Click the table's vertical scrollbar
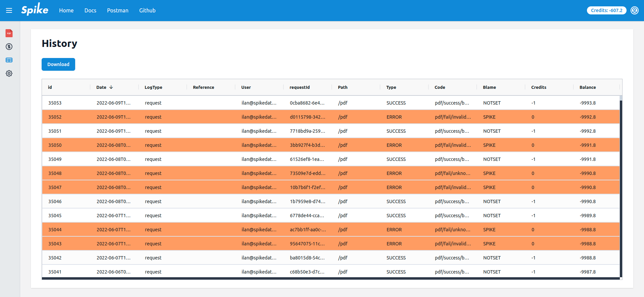The width and height of the screenshot is (644, 297). (x=621, y=188)
